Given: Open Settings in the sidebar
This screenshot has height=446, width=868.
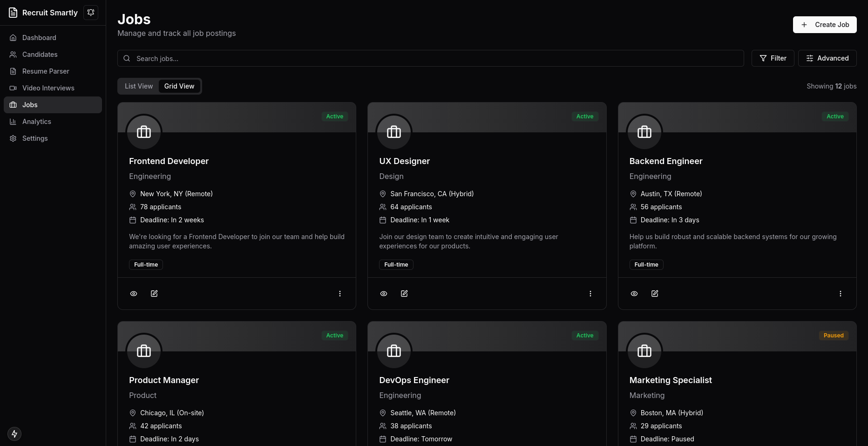Looking at the screenshot, I should (53, 138).
